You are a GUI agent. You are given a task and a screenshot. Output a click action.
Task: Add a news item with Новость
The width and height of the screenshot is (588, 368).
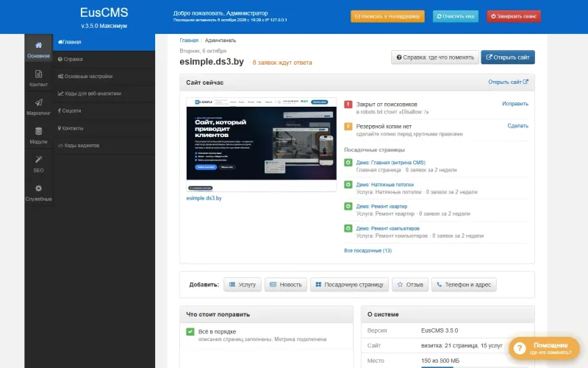pyautogui.click(x=286, y=285)
